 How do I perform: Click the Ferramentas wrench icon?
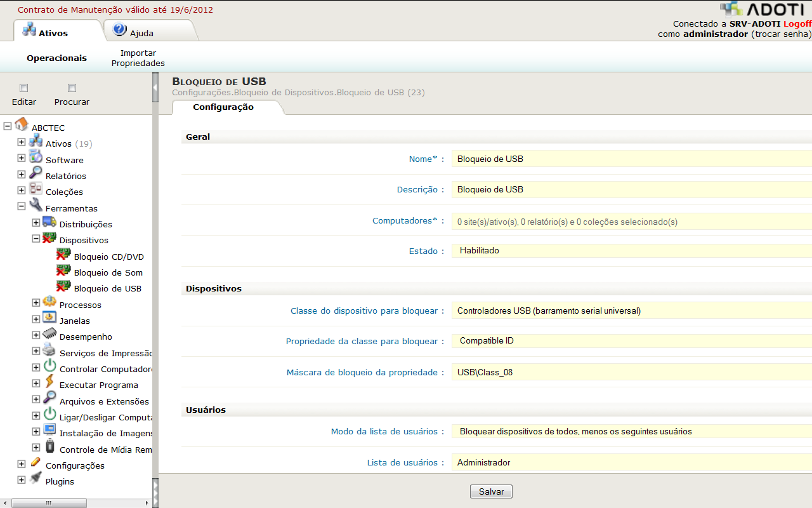tap(36, 205)
